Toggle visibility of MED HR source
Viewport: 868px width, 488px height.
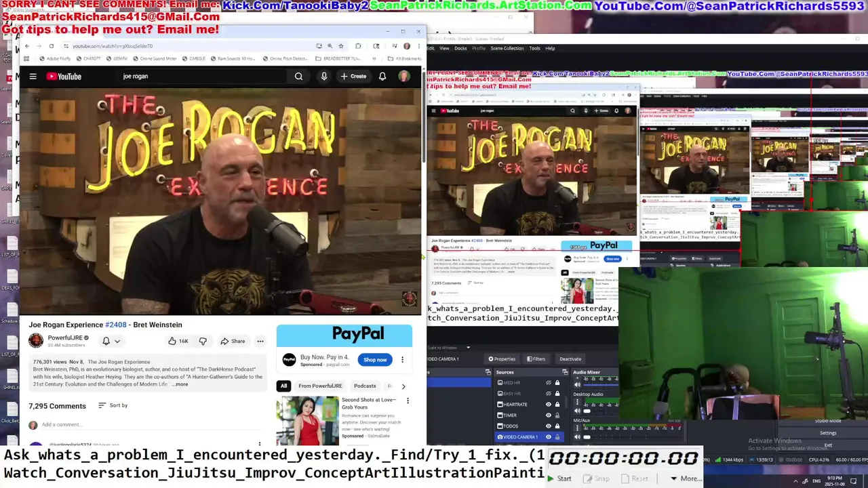tap(549, 383)
